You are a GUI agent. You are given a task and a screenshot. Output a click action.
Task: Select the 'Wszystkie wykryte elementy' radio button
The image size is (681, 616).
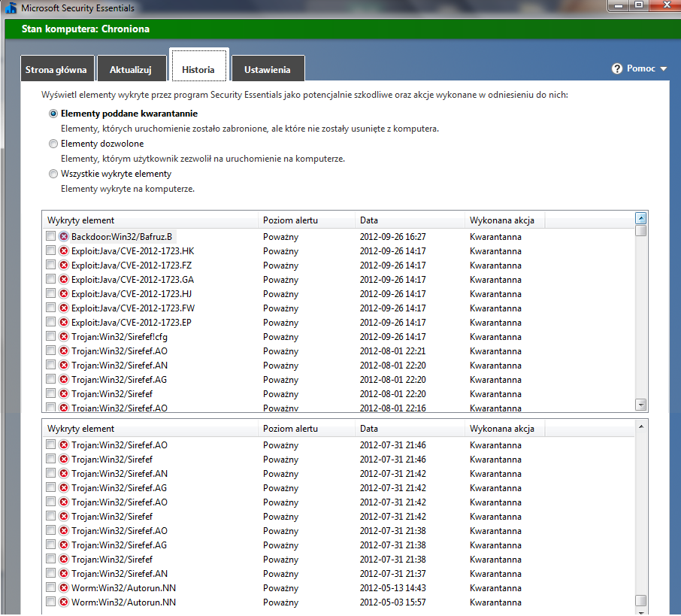(53, 174)
